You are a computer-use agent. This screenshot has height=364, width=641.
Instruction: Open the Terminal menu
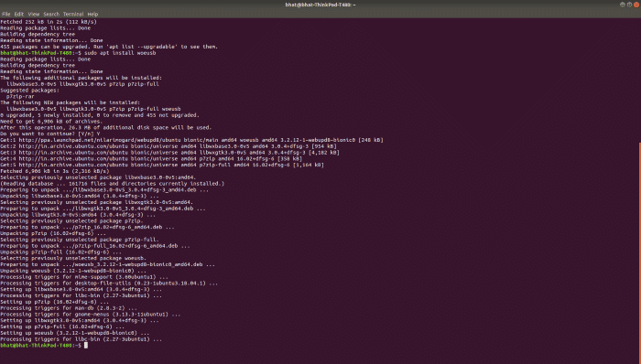73,14
